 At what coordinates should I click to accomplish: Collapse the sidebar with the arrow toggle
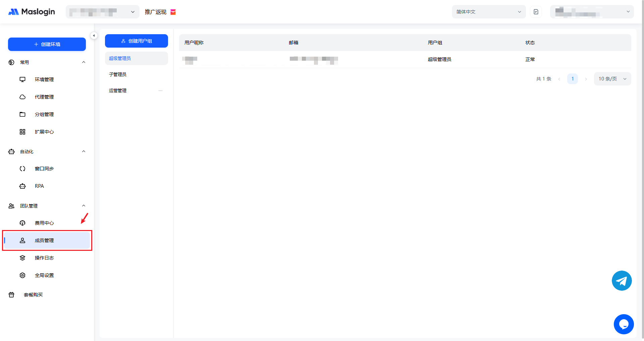coord(94,36)
